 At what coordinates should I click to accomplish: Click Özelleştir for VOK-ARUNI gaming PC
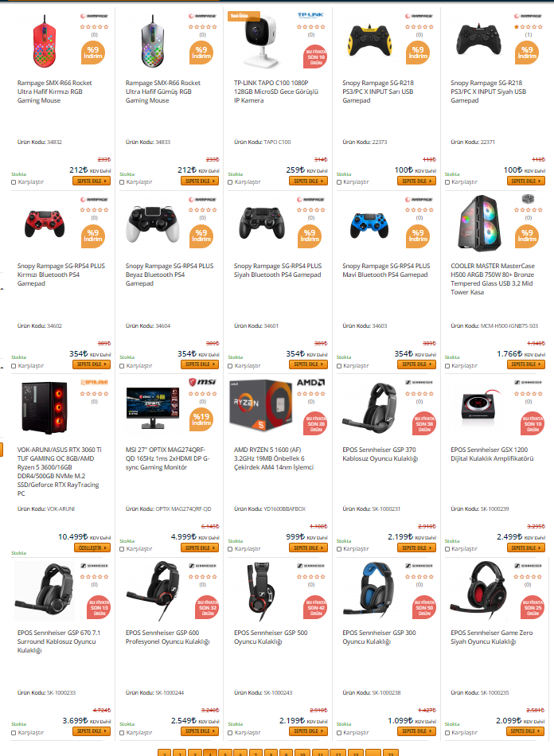pyautogui.click(x=92, y=548)
